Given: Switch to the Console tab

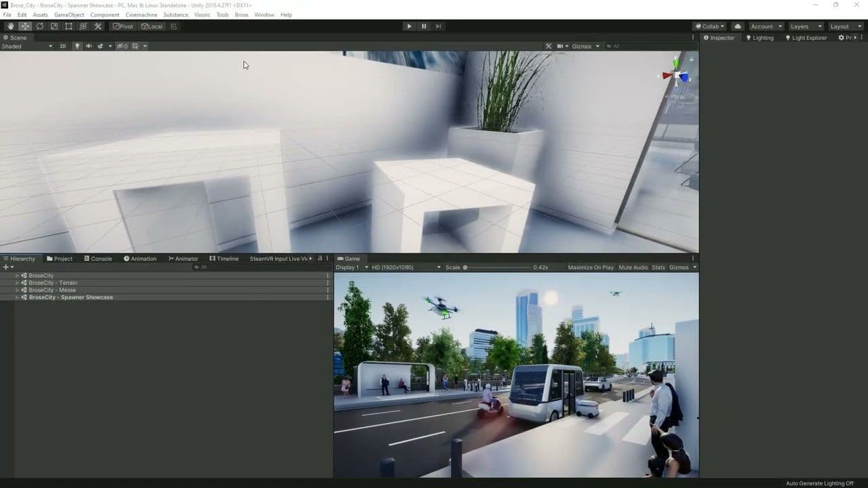Looking at the screenshot, I should [x=100, y=258].
